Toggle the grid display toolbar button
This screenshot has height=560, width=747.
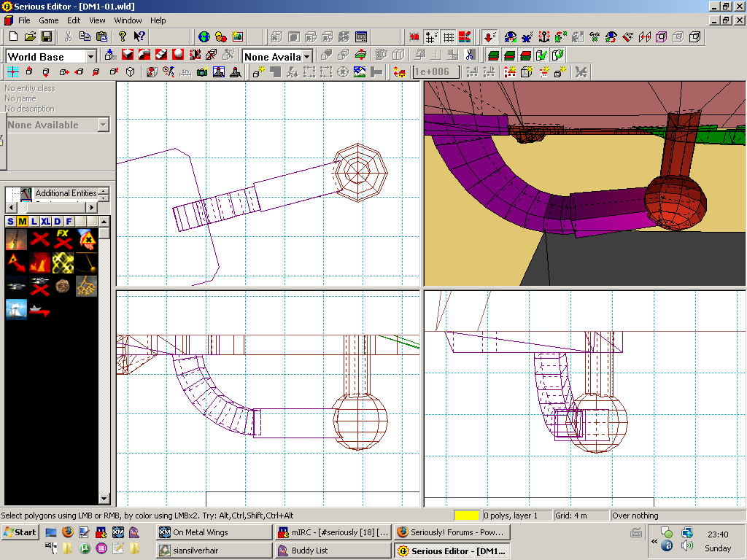click(449, 36)
